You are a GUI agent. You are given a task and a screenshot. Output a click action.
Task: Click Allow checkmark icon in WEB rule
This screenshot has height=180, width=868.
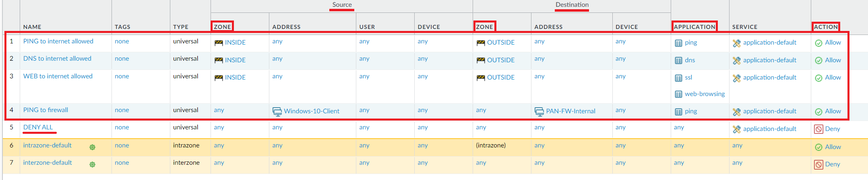pyautogui.click(x=818, y=78)
